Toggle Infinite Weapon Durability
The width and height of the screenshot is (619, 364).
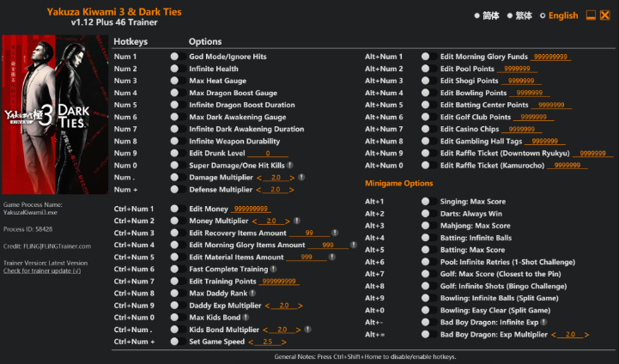pyautogui.click(x=178, y=141)
